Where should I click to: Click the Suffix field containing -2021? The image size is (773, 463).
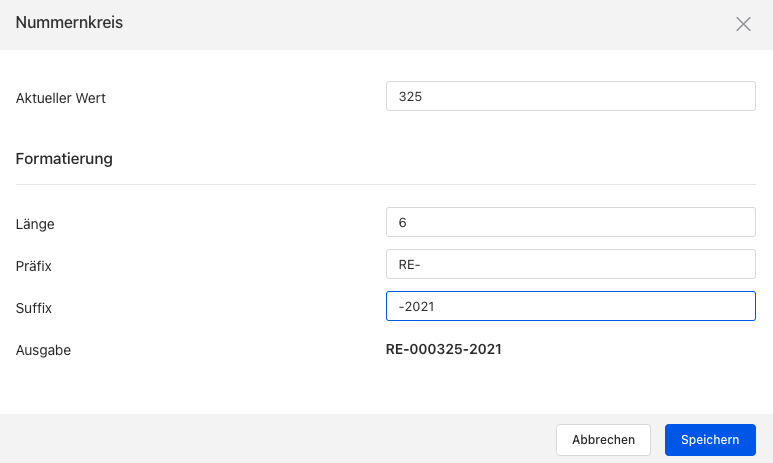[570, 306]
